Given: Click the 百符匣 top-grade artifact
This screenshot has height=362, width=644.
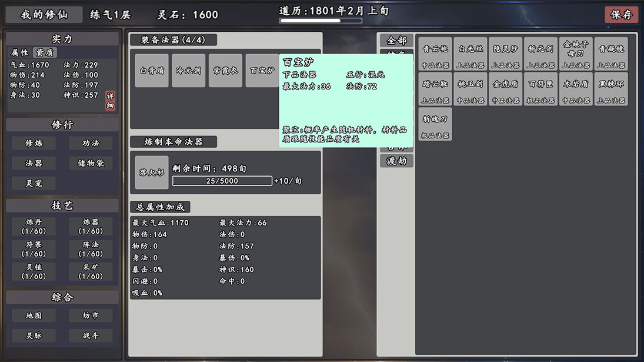Looking at the screenshot, I should tap(540, 89).
